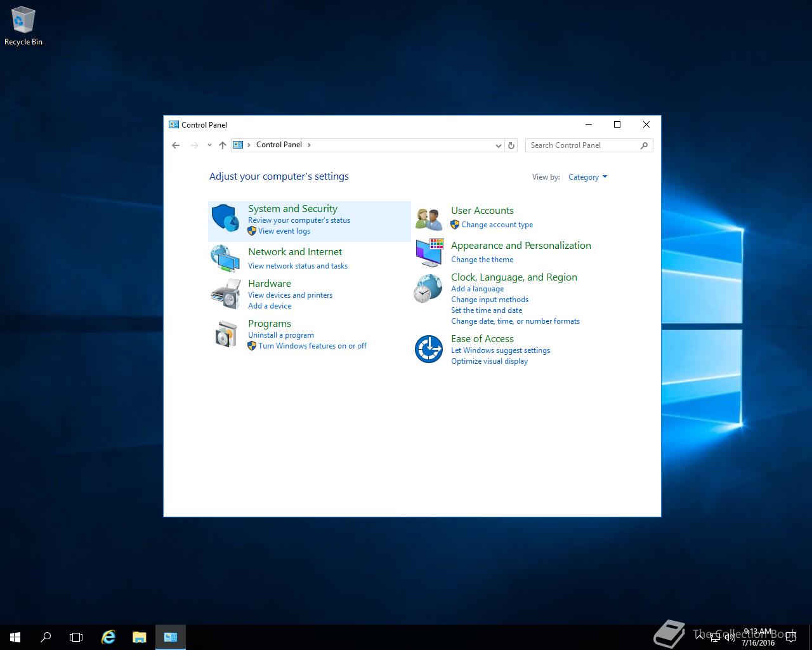Open the Clock, Language, and Region globe icon

click(429, 289)
